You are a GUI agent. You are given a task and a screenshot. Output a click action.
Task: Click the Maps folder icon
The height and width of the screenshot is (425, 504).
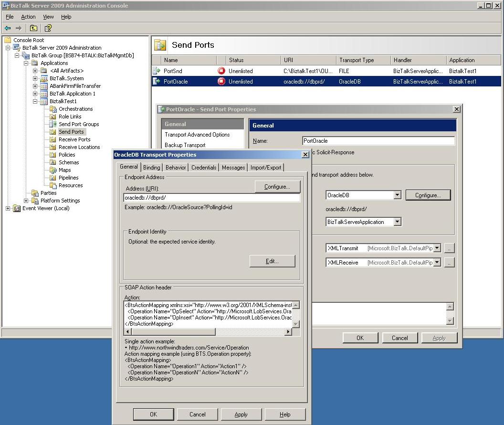coord(53,170)
